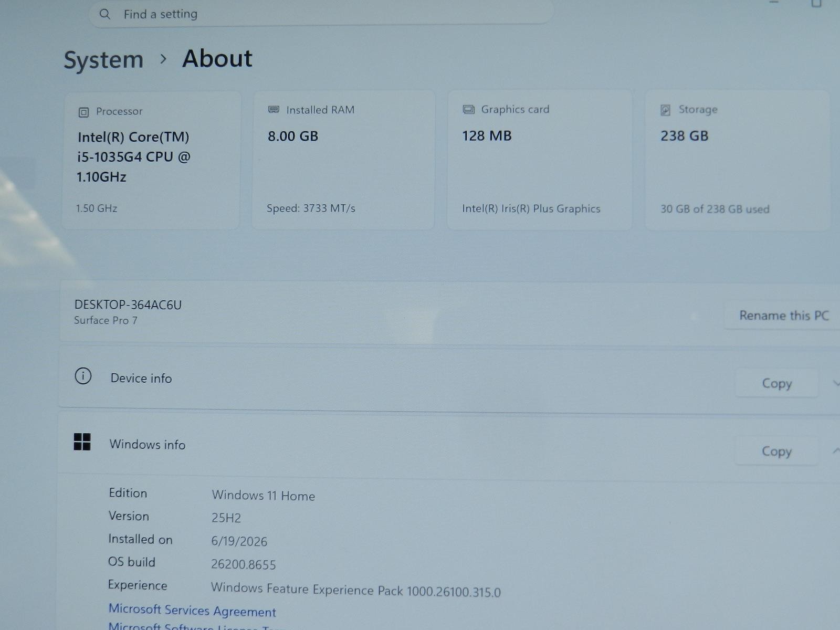
Task: Select the Speed: 3733 MT/s text
Action: click(311, 208)
